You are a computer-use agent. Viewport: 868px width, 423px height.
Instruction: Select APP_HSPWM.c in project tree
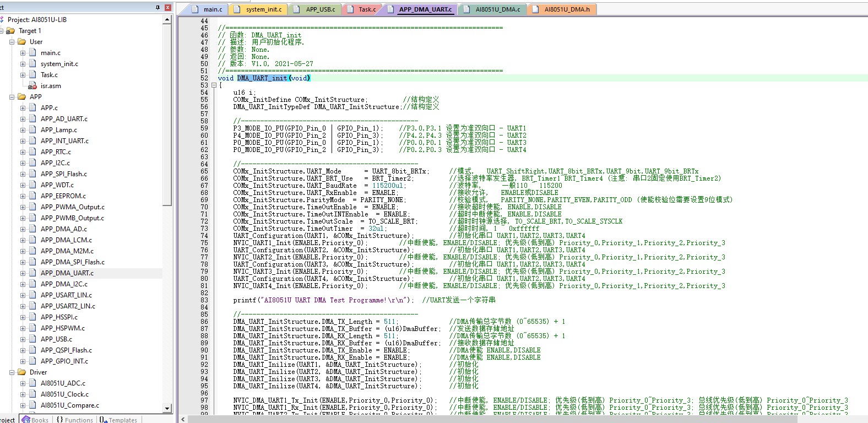(63, 328)
